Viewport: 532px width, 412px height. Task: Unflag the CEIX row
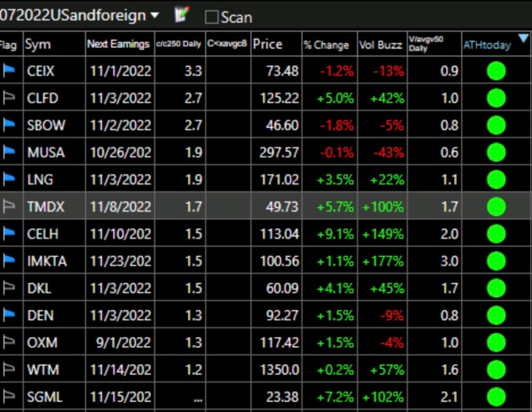pyautogui.click(x=9, y=70)
